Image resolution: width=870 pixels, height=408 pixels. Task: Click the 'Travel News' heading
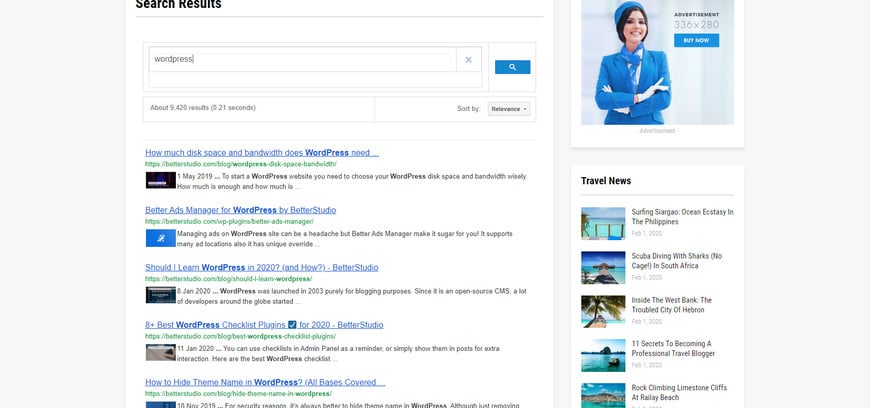coord(606,180)
